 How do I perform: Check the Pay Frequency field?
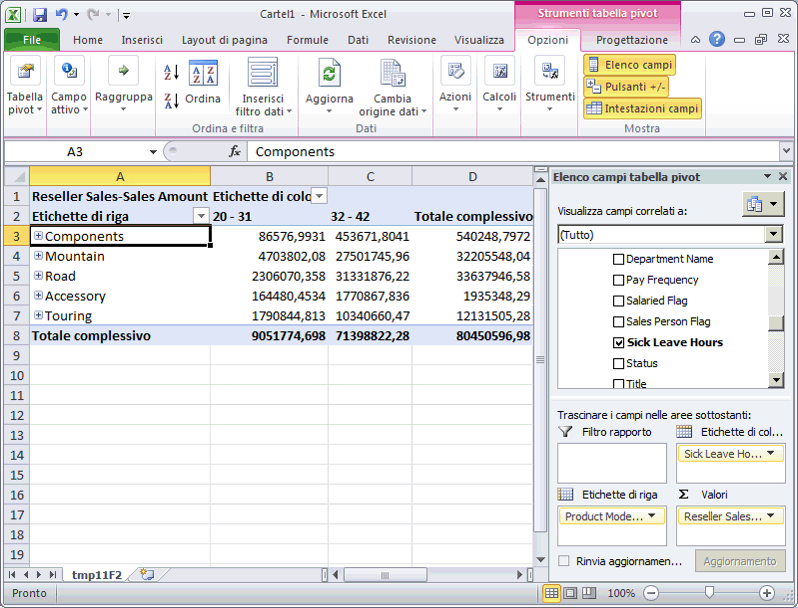tap(618, 280)
